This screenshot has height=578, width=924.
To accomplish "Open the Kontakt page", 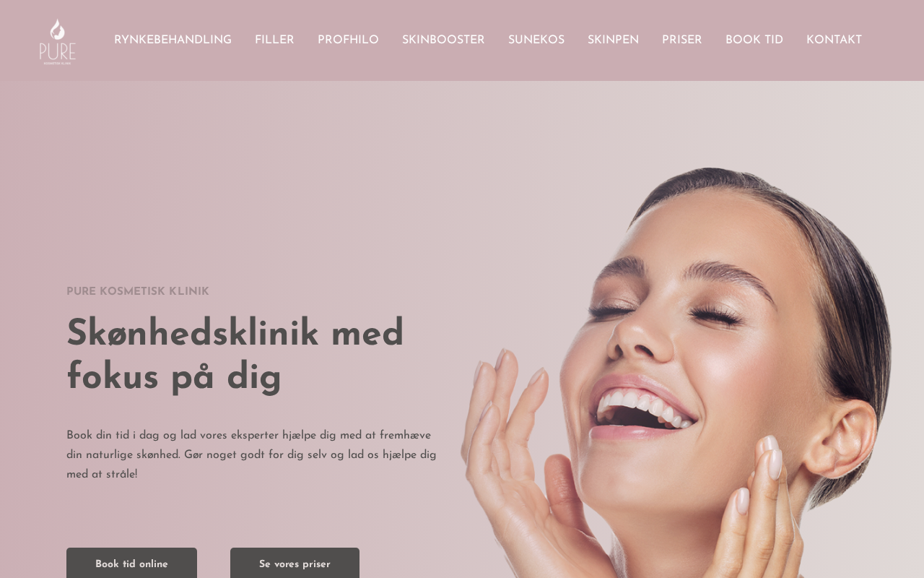I will 834,40.
